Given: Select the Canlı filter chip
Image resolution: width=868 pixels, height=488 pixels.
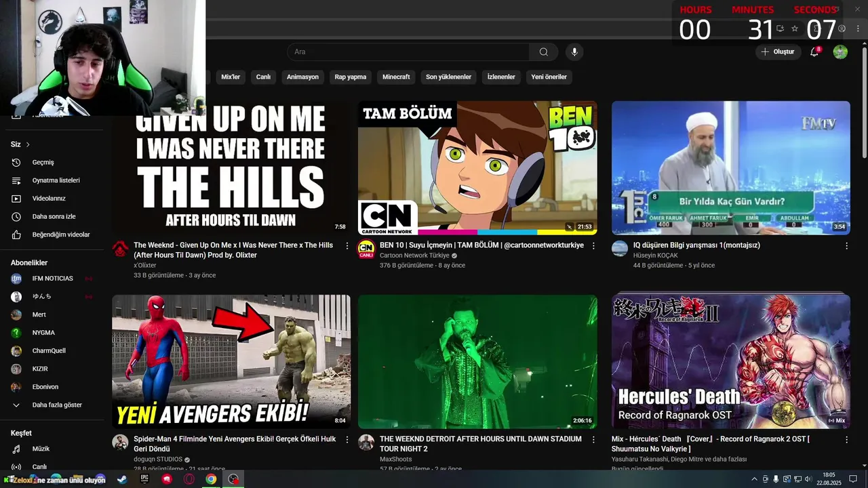Looking at the screenshot, I should (x=263, y=77).
